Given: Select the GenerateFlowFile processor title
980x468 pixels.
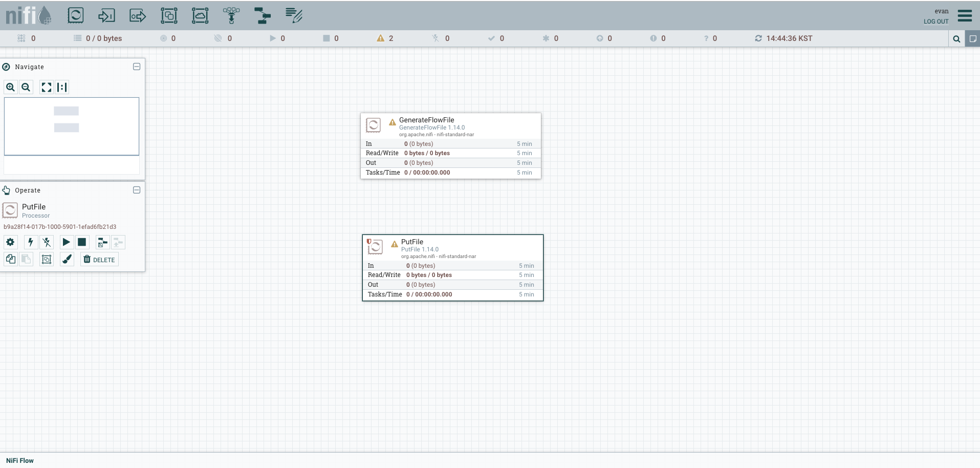Looking at the screenshot, I should click(x=426, y=120).
